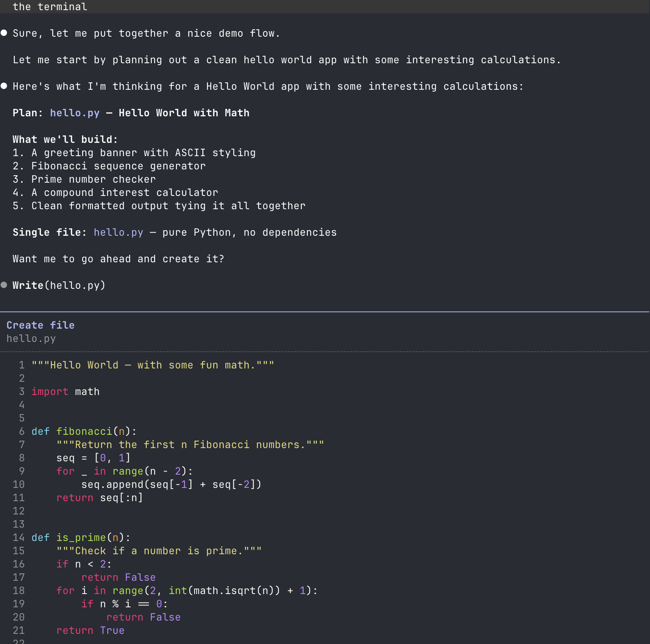
Task: Select line number 1 in the code view
Action: 21,365
